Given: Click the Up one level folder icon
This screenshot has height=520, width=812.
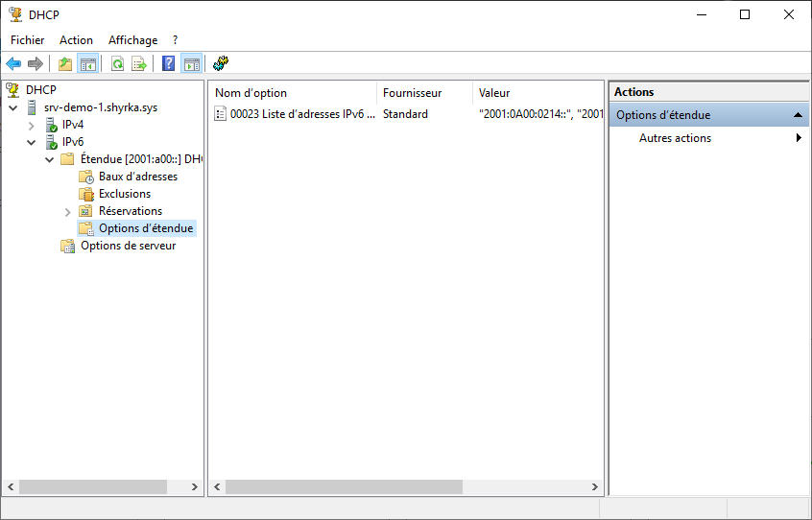Looking at the screenshot, I should point(65,64).
